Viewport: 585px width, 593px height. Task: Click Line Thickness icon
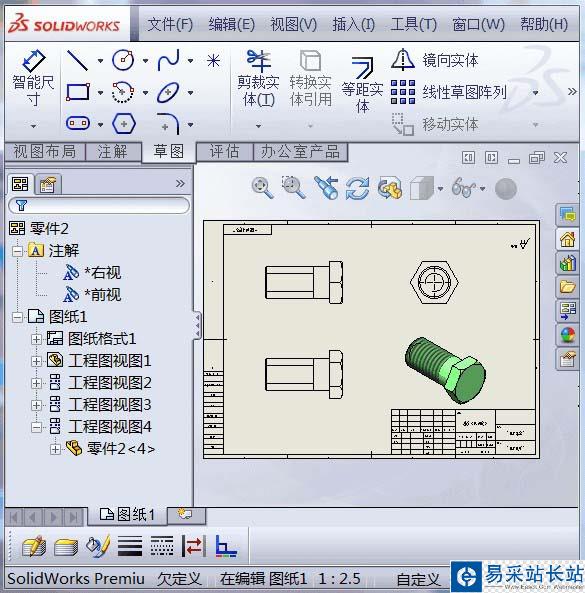pyautogui.click(x=130, y=546)
